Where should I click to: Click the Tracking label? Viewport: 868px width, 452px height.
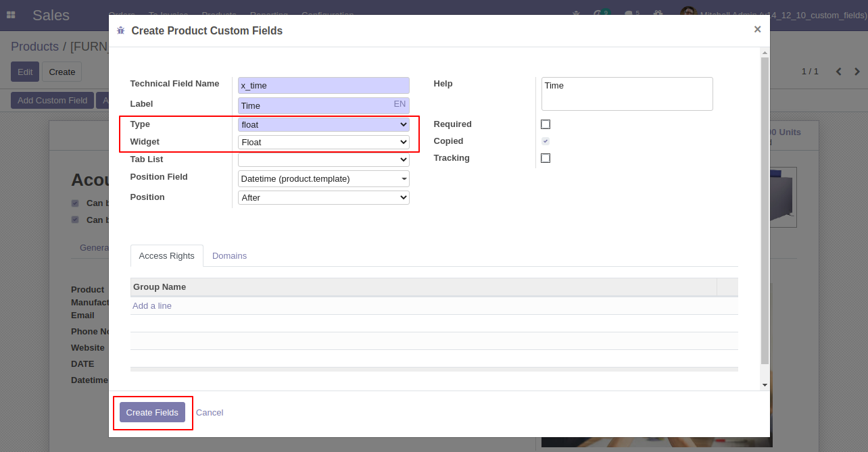click(452, 158)
